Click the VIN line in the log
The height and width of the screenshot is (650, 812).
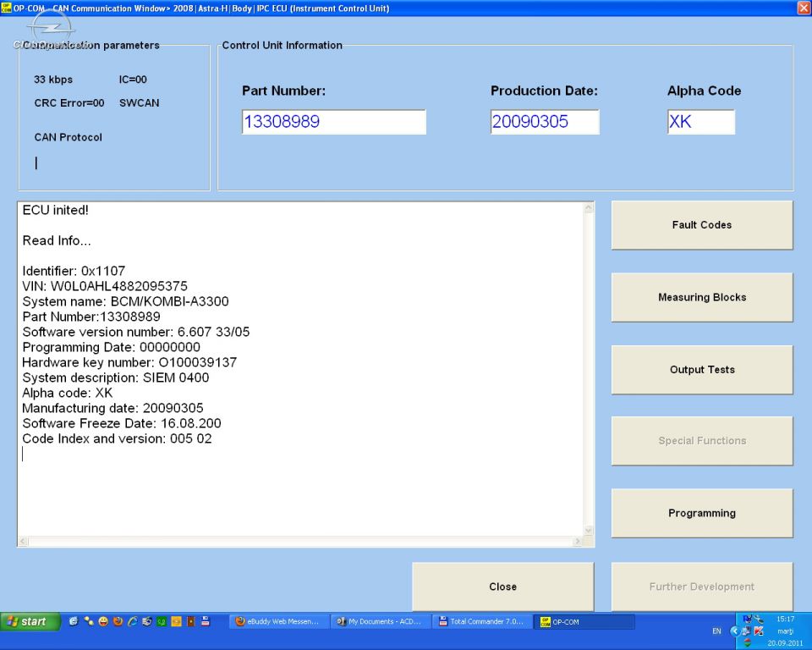click(x=105, y=286)
